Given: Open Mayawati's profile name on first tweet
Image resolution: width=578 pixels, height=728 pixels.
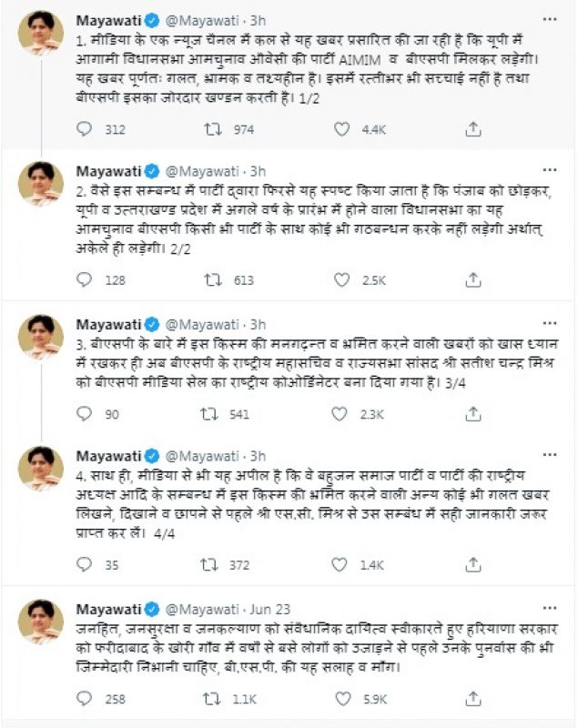Looking at the screenshot, I should pos(110,18).
